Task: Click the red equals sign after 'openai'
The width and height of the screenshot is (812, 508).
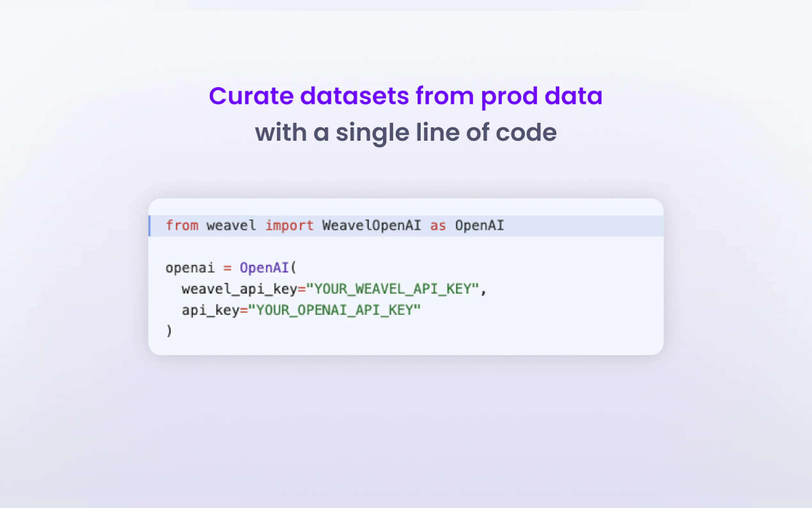Action: point(227,268)
